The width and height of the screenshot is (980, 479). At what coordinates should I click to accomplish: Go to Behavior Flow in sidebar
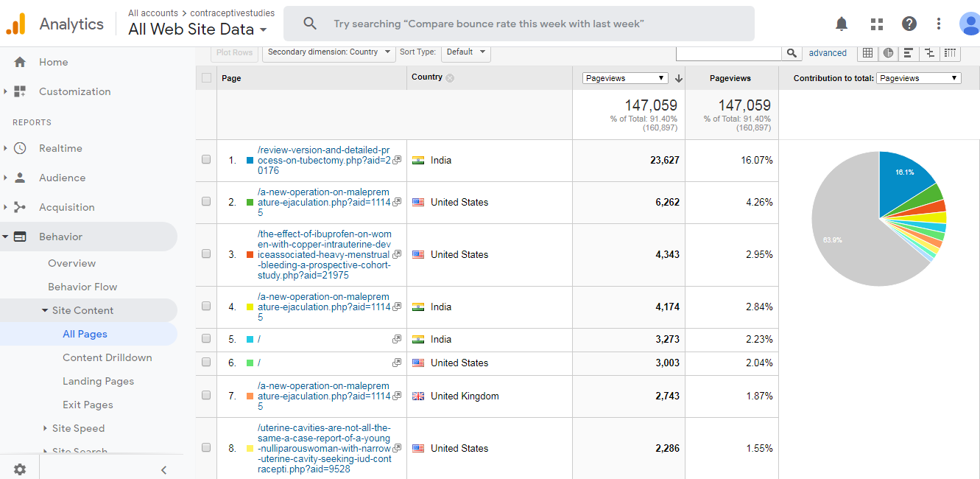[82, 287]
